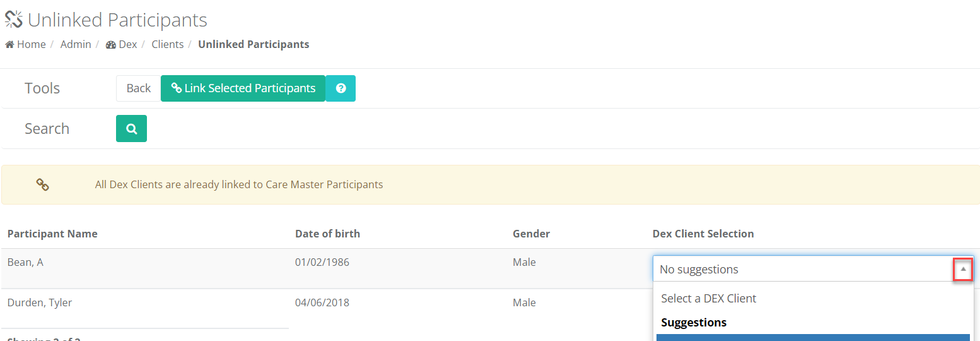
Task: Open the Clients breadcrumb link
Action: pos(167,44)
